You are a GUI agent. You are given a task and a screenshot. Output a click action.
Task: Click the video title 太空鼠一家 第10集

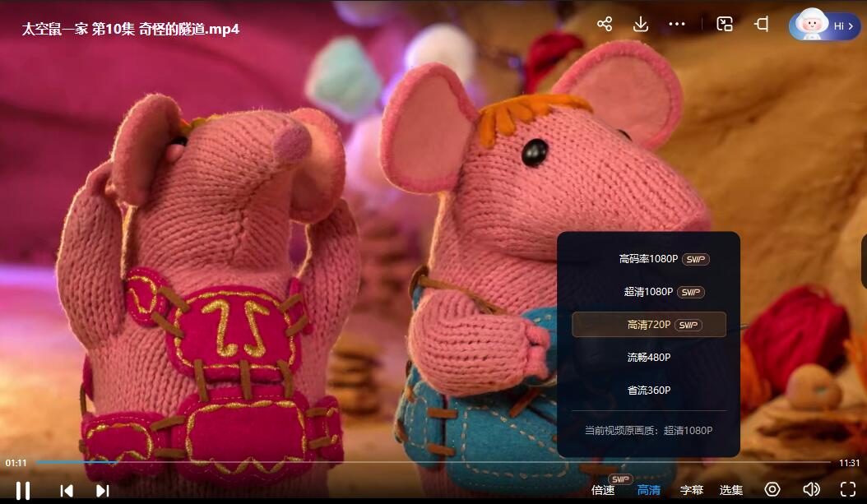[131, 29]
